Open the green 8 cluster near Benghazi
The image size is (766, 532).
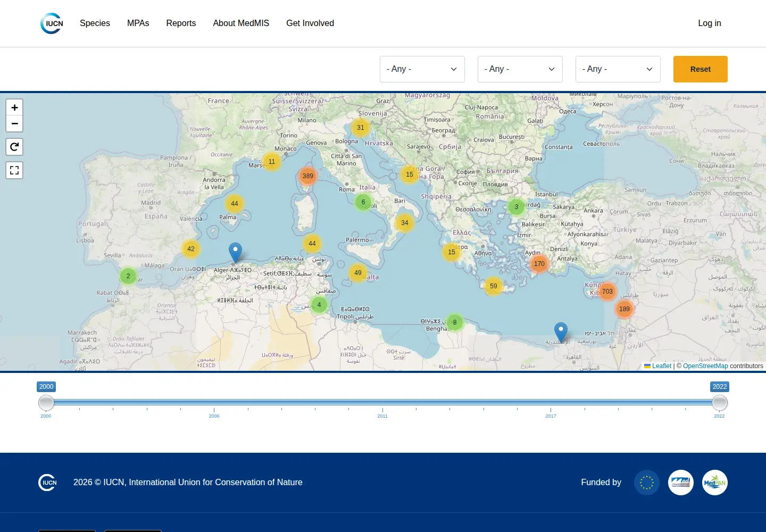pyautogui.click(x=455, y=322)
